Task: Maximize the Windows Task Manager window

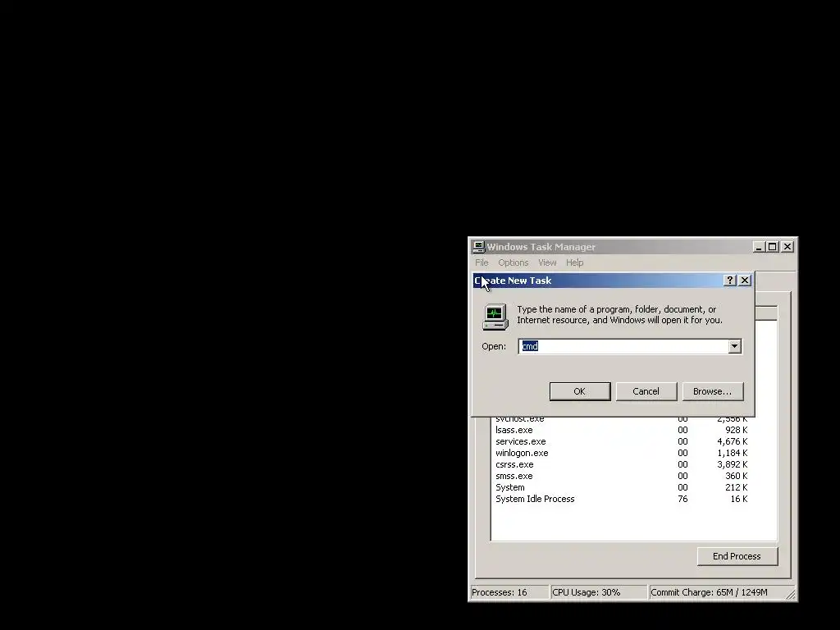Action: coord(773,246)
